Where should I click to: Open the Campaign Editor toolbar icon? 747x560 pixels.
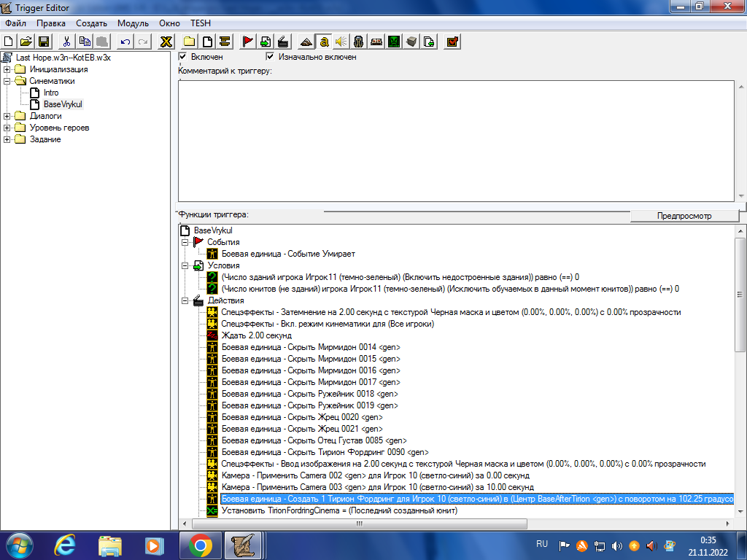coord(376,42)
